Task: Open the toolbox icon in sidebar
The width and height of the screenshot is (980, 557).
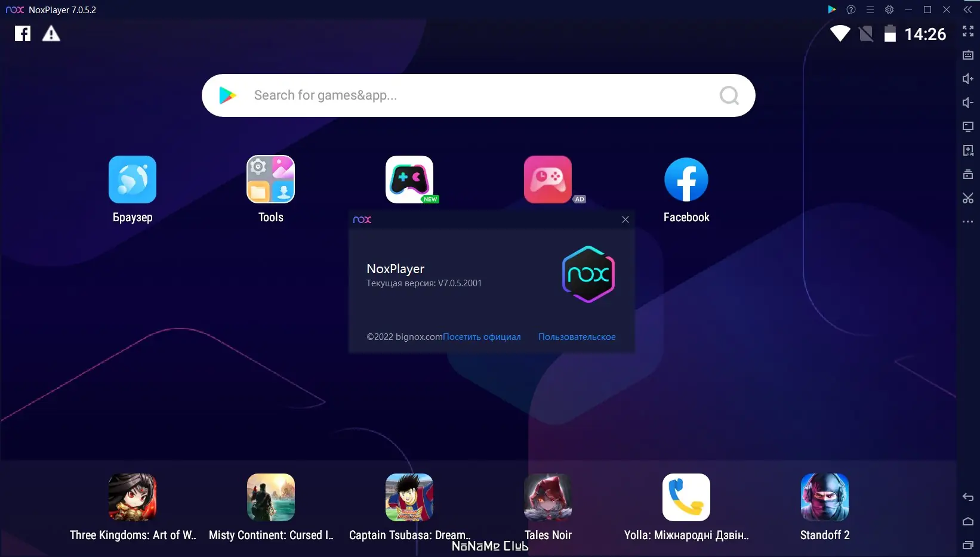Action: pos(968,174)
